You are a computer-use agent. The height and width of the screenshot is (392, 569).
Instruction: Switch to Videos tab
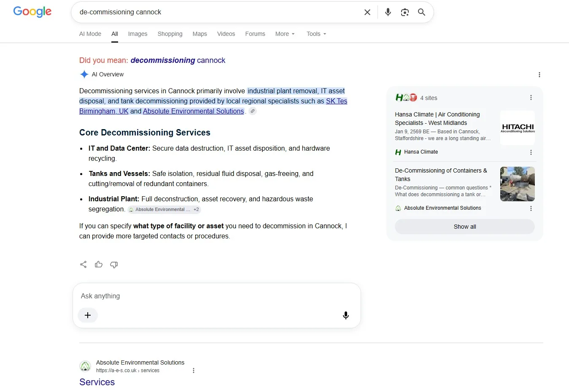tap(226, 34)
